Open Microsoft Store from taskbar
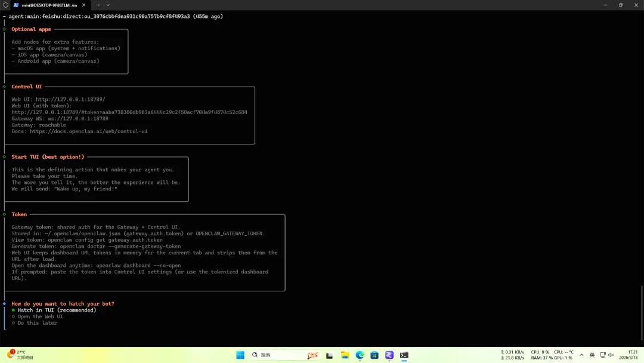The image size is (644, 363). pos(374,355)
